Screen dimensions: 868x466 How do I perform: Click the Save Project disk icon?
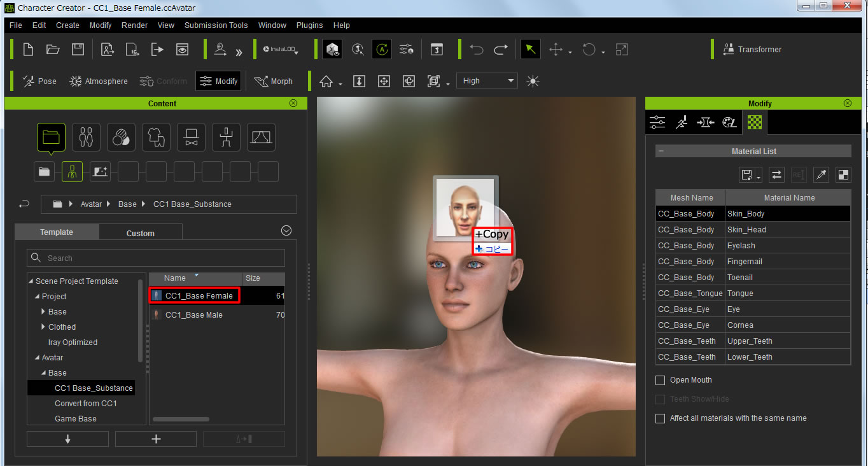78,50
